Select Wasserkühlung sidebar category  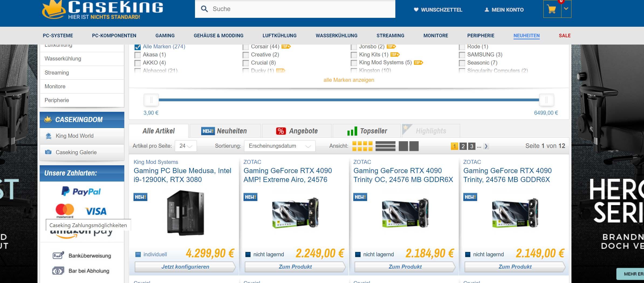pyautogui.click(x=82, y=59)
